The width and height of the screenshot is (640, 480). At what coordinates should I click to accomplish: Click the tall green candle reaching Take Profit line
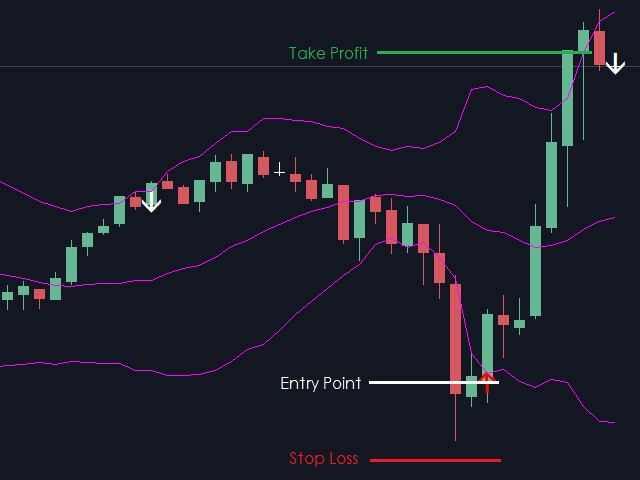pyautogui.click(x=567, y=98)
